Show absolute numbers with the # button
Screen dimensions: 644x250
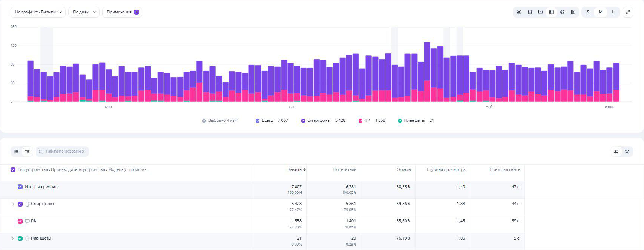[x=616, y=151]
